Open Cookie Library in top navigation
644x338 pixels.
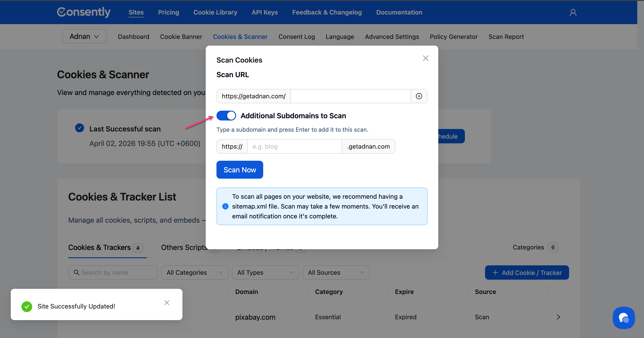click(215, 13)
